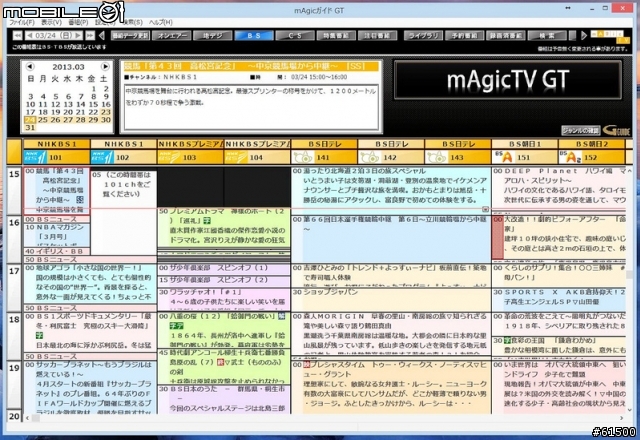Select day 23 in the calendar
Viewport: 640px width, 440px height.
106,112
